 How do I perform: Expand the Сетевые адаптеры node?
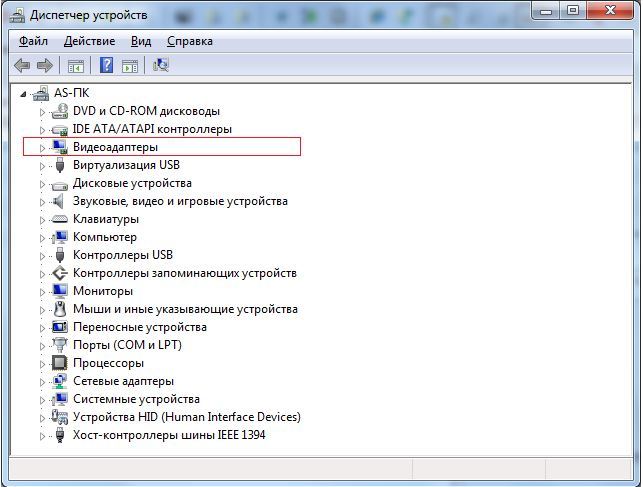42,382
